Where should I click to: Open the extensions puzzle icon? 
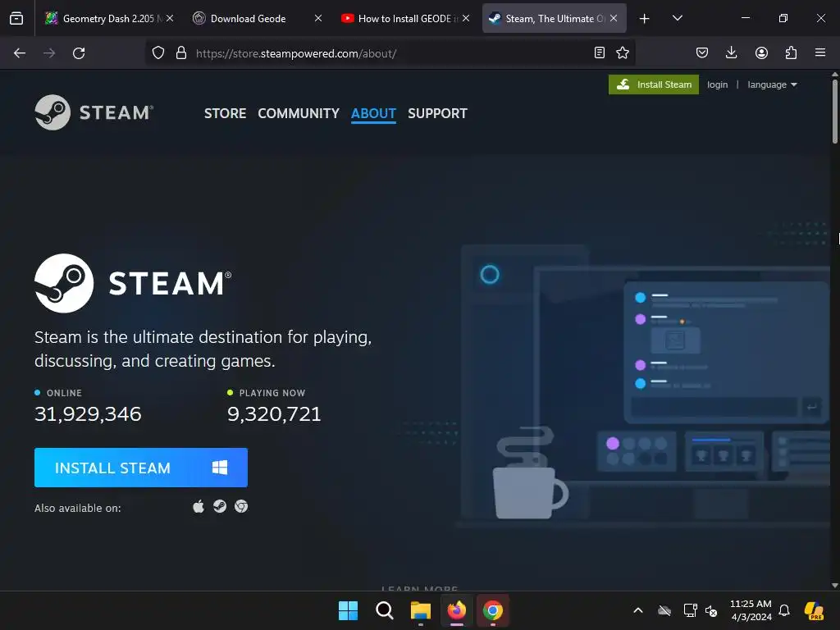tap(791, 52)
